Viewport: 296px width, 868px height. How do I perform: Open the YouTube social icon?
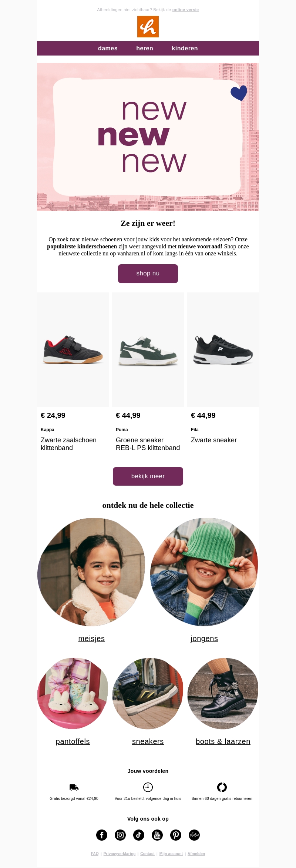(157, 835)
